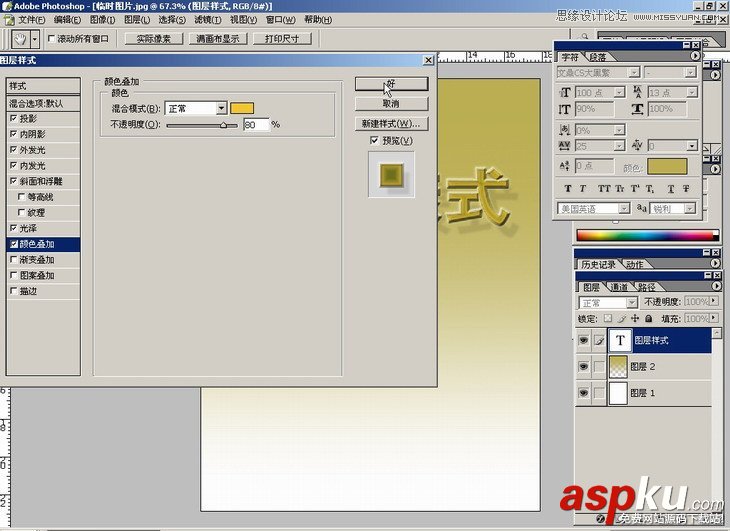The image size is (730, 531).
Task: Open the 13 点 leading dropdown
Action: pos(692,93)
